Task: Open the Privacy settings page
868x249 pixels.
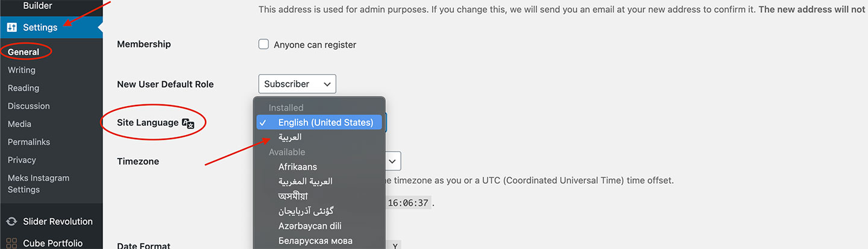Action: 22,160
